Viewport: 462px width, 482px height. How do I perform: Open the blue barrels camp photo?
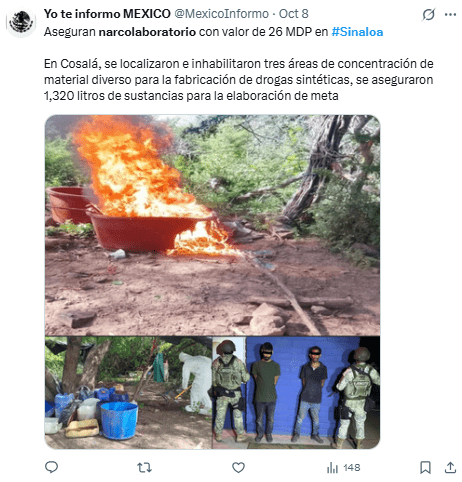coord(128,392)
